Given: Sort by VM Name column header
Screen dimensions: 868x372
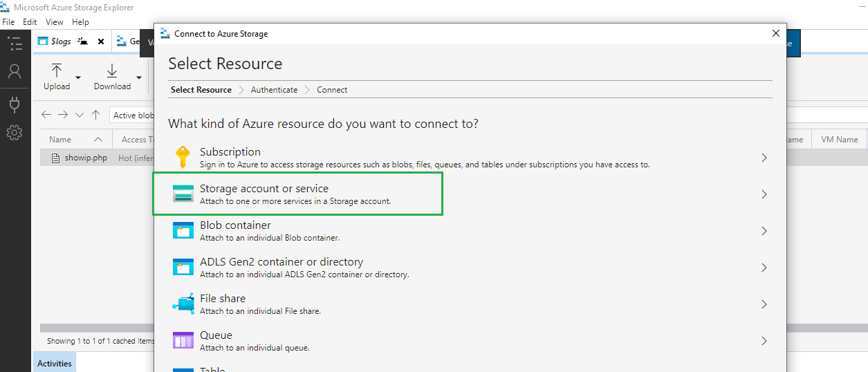Looking at the screenshot, I should pyautogui.click(x=839, y=139).
